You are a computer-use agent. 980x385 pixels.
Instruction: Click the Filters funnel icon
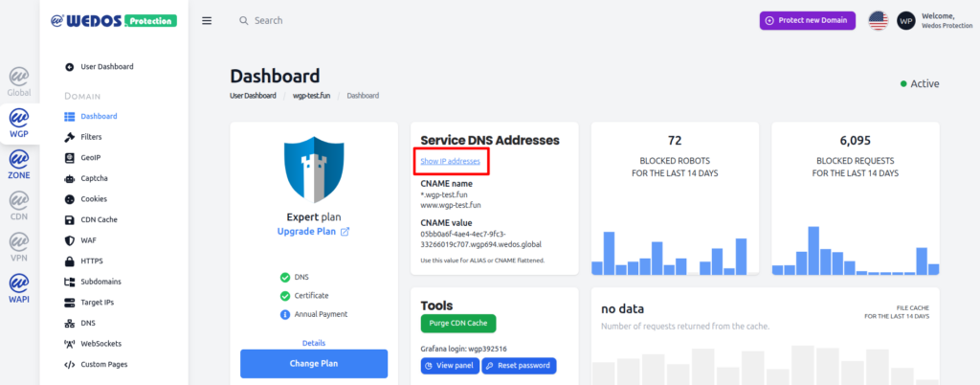click(x=69, y=137)
